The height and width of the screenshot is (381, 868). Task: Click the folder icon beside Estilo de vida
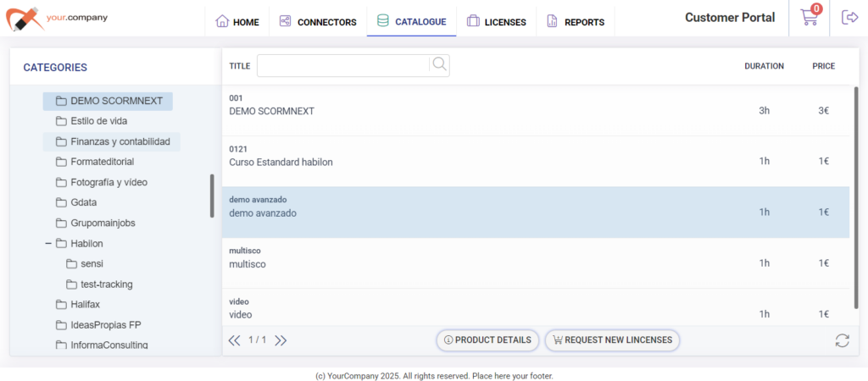click(61, 121)
